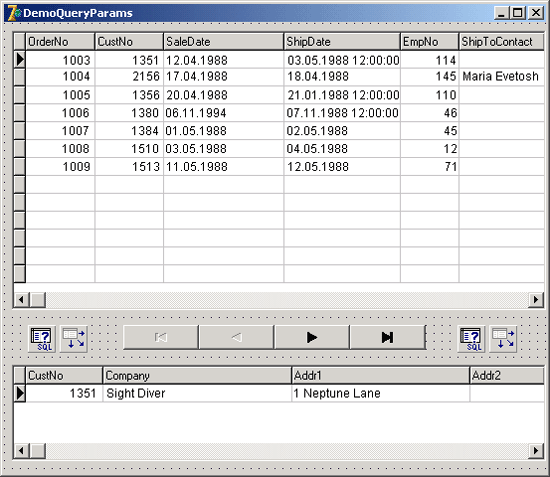
Task: Go to next record in navigator
Action: (x=312, y=337)
